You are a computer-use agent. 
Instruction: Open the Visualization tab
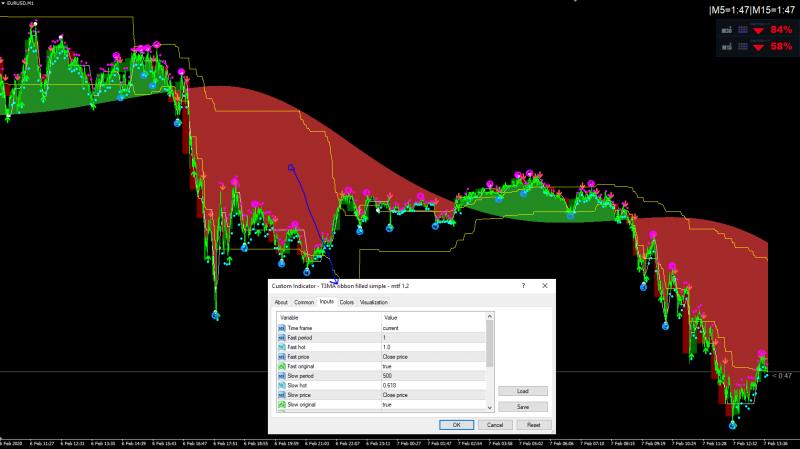tap(374, 302)
